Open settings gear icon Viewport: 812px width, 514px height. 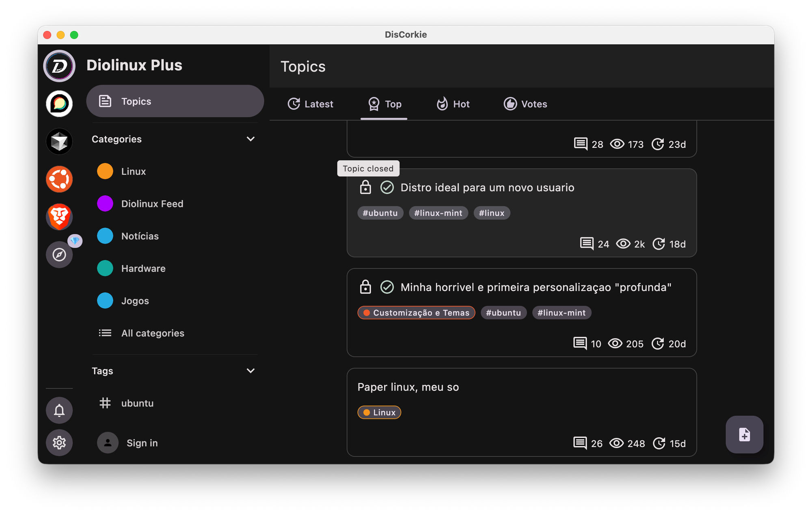59,442
